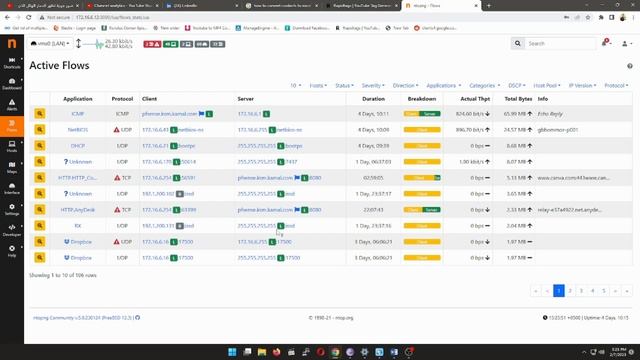
Task: Go to page 5 of flows
Action: pyautogui.click(x=604, y=291)
